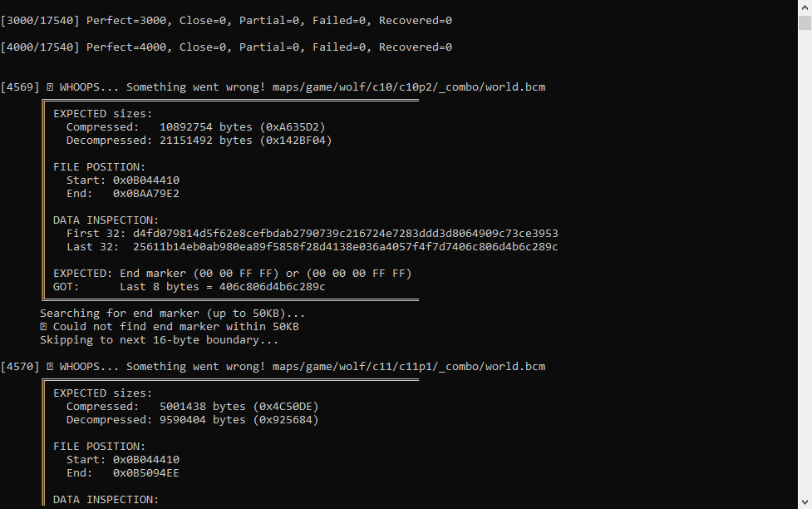Click the scroll-up arrow of the terminal scrollbar

[805, 7]
